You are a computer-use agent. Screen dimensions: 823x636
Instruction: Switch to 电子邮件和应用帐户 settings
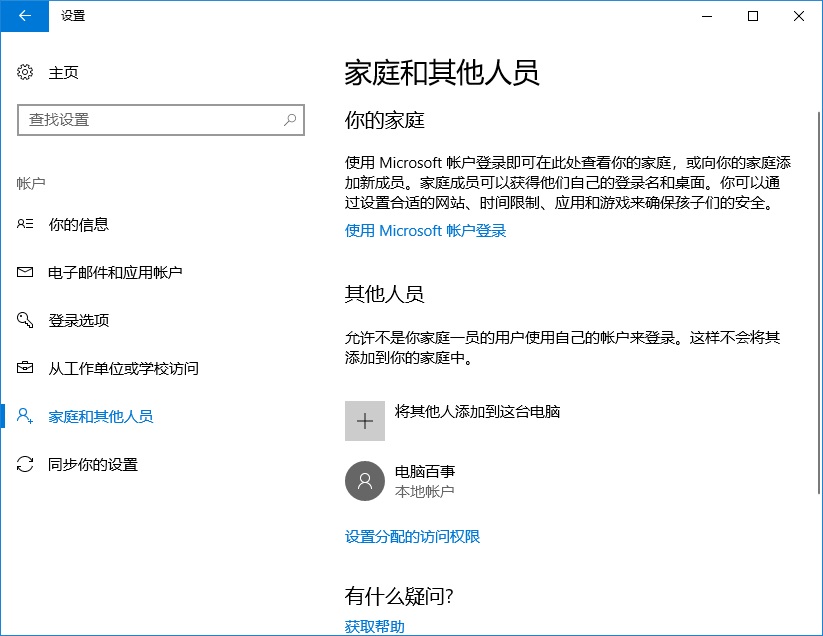point(116,271)
